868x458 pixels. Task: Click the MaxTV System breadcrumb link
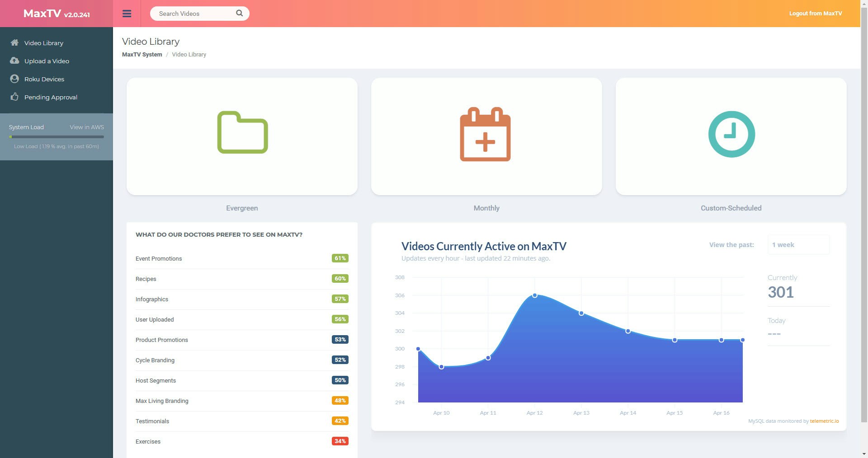[142, 54]
